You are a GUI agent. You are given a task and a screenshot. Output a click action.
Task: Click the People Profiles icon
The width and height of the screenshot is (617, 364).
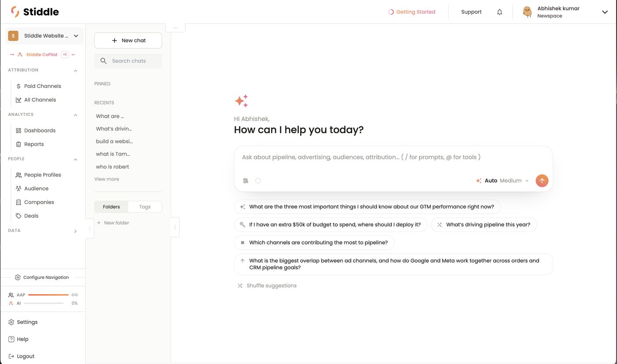19,175
